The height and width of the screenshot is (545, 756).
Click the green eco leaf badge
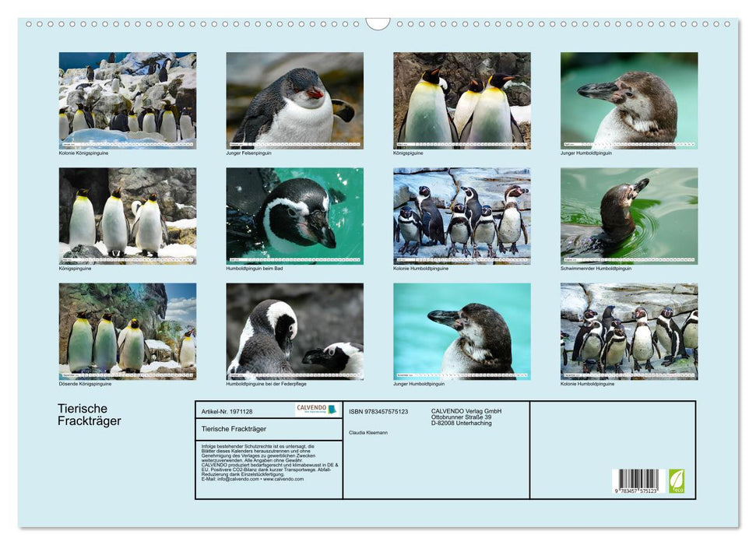click(676, 481)
